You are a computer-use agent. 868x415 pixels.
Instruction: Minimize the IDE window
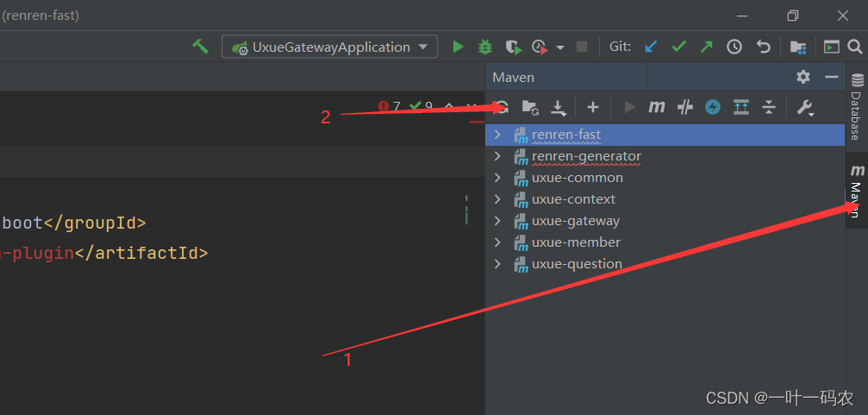click(742, 16)
